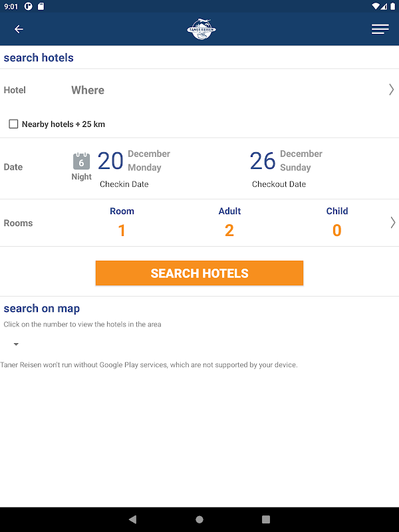Enable Nearby hotels + 25 km checkbox
The height and width of the screenshot is (532, 399).
coord(13,124)
